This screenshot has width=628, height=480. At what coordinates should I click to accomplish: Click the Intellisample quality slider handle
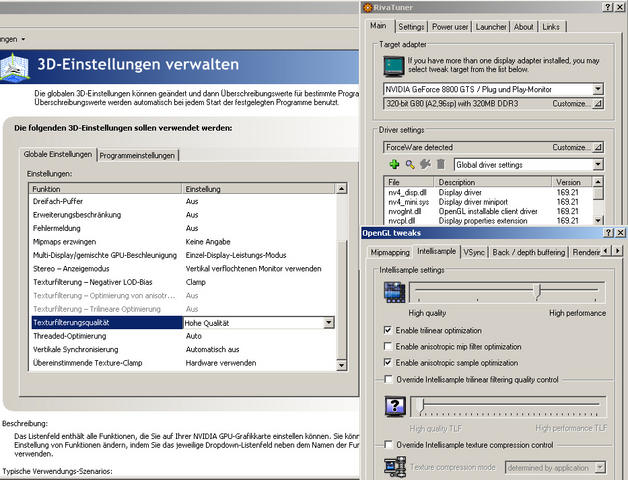coord(539,292)
